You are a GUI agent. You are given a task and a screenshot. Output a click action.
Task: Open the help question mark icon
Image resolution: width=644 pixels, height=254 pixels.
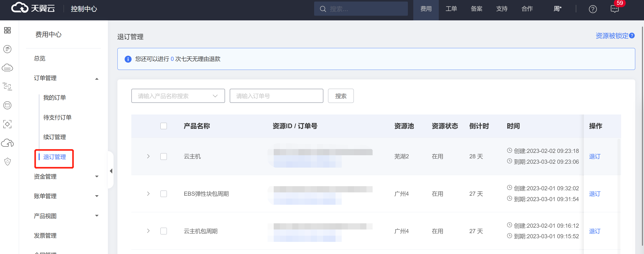[x=593, y=9]
